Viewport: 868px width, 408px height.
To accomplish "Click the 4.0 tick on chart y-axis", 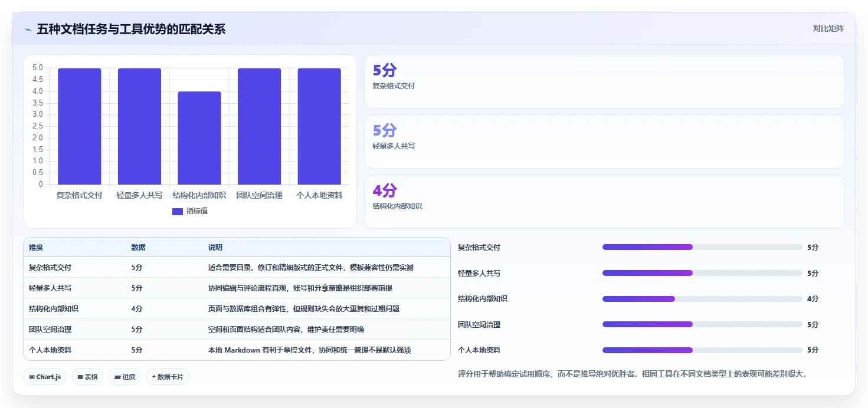I will (38, 91).
